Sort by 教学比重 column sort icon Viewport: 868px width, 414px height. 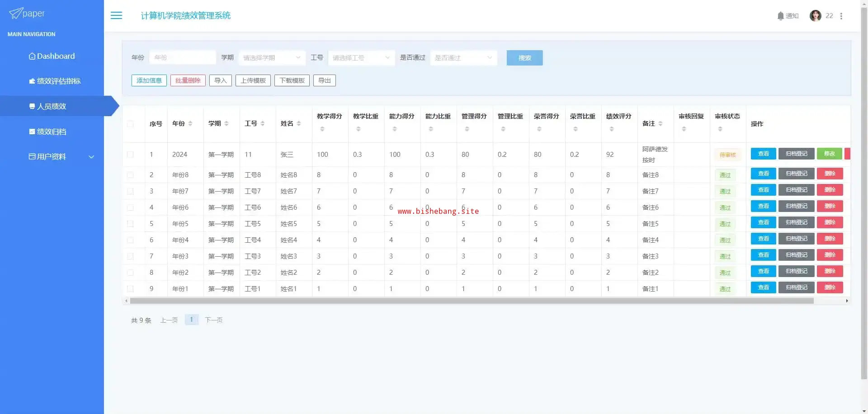click(x=359, y=129)
